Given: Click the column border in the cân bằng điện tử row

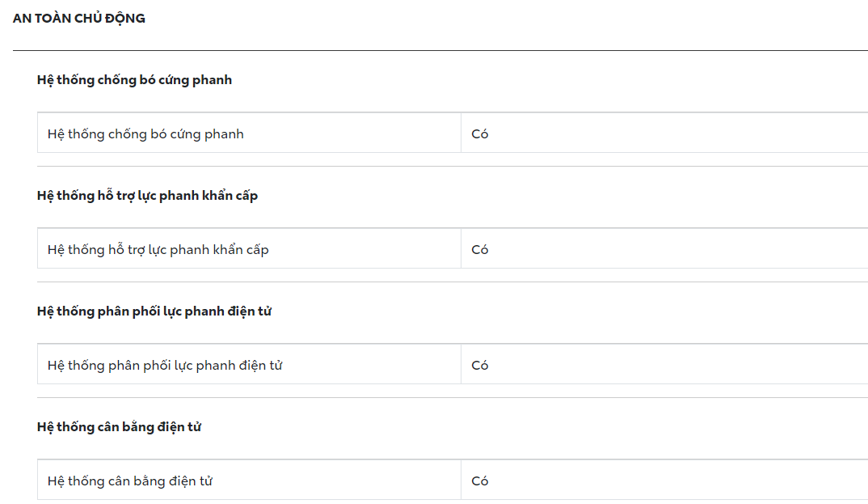Looking at the screenshot, I should 461,481.
